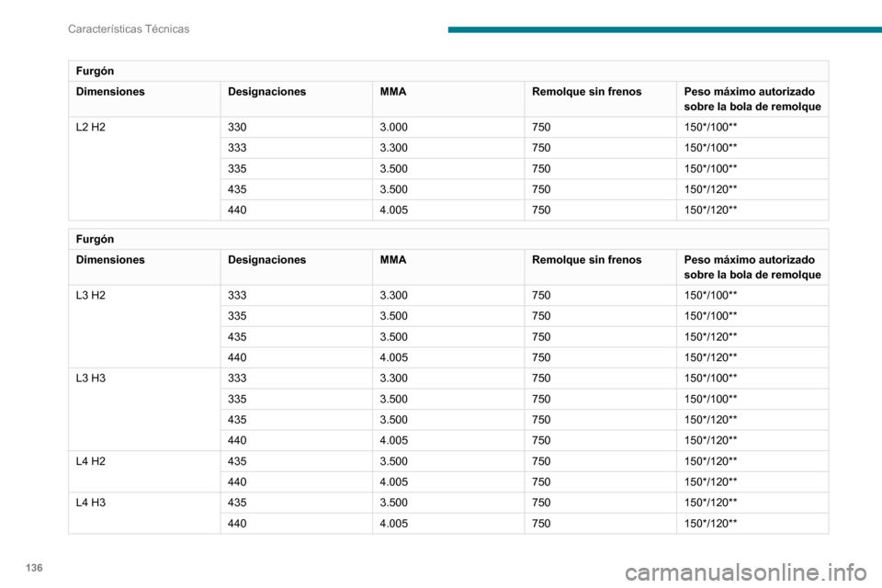The image size is (882, 588).
Task: Select the L4 H3 dimensions cell
Action: 91,503
